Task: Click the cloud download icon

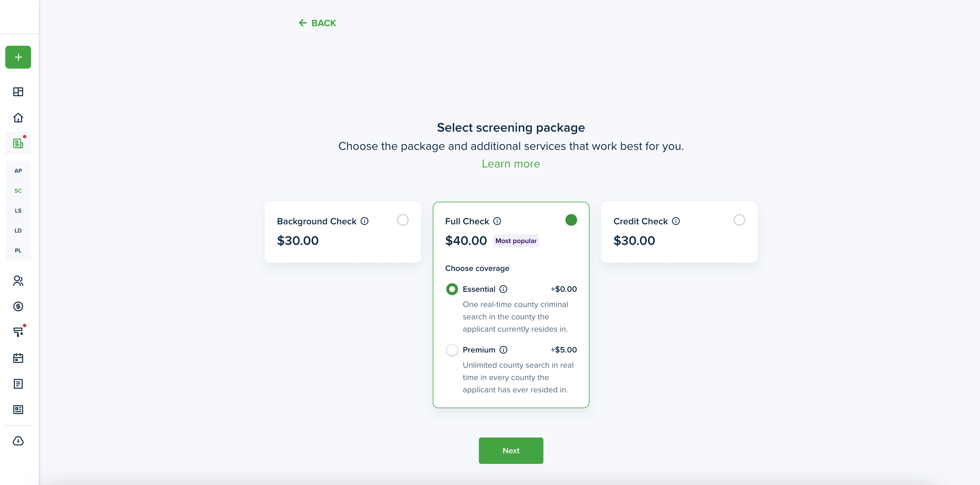Action: tap(18, 441)
